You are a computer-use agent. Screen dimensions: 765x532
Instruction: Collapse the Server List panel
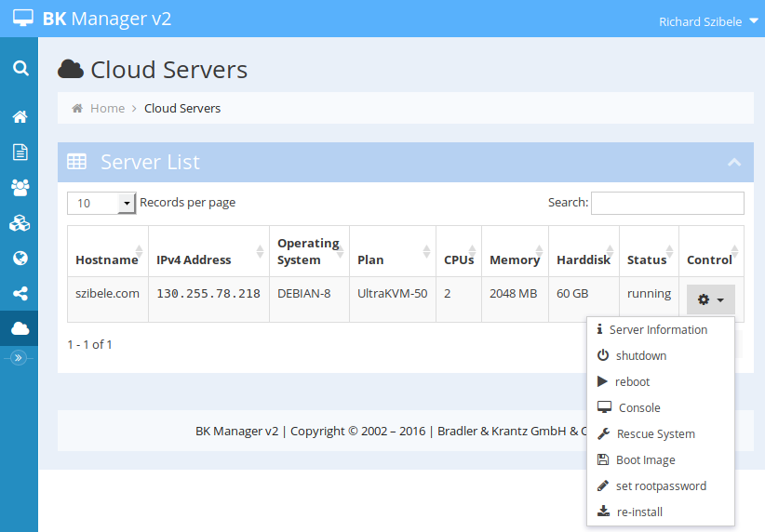(x=734, y=163)
